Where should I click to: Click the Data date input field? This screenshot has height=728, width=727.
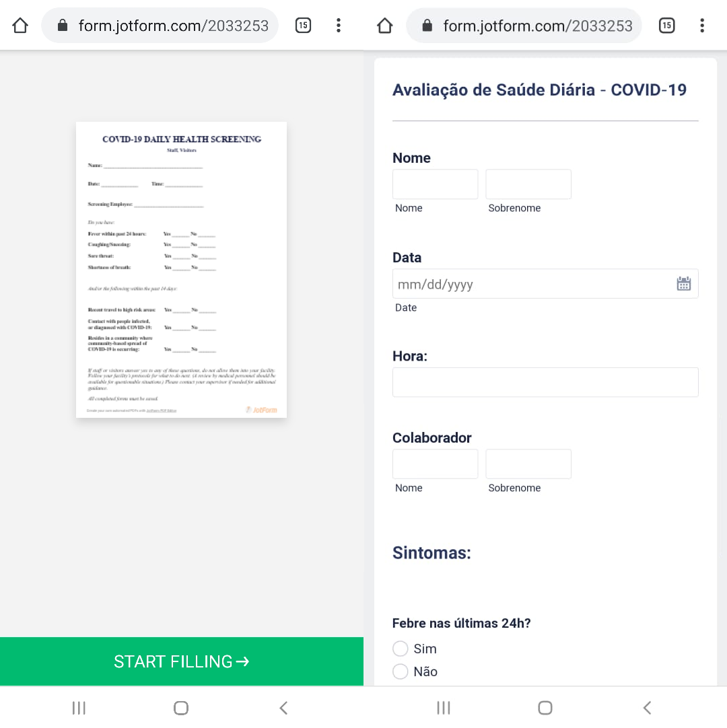532,284
